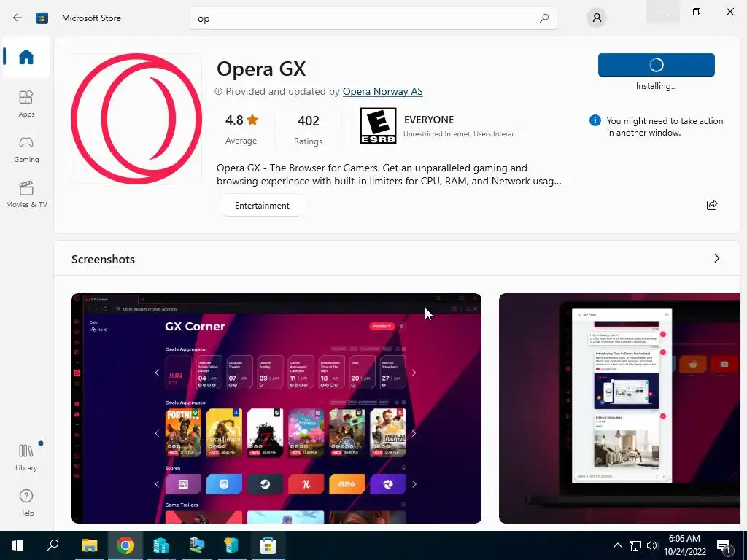
Task: Go back using the back arrow
Action: click(18, 18)
